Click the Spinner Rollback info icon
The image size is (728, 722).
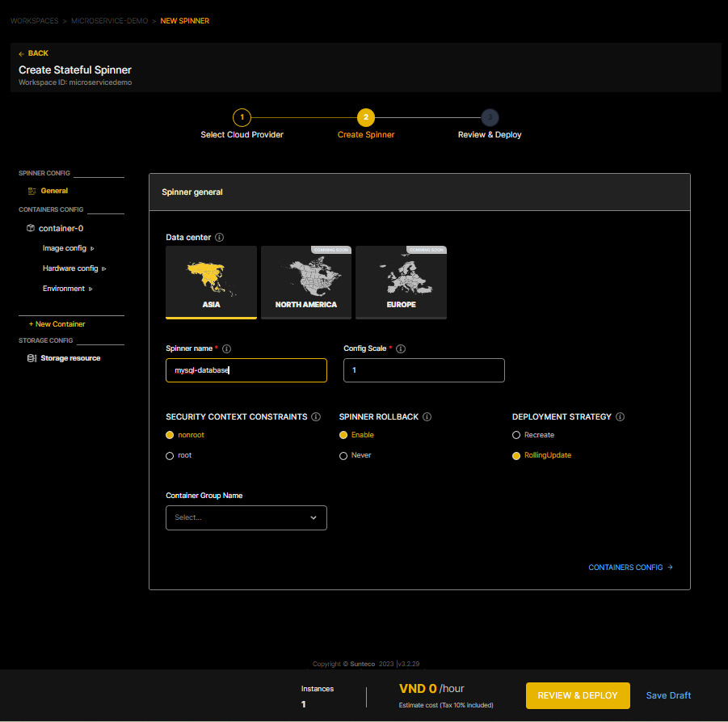[427, 417]
